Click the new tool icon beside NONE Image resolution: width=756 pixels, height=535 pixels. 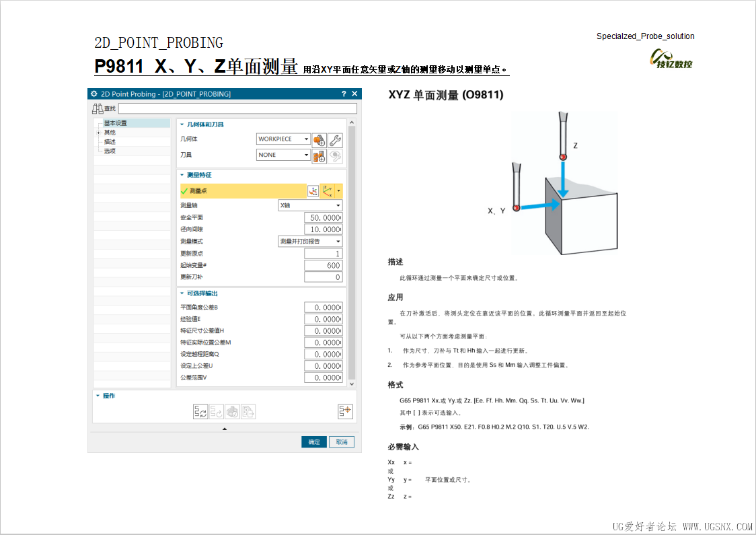pyautogui.click(x=319, y=156)
